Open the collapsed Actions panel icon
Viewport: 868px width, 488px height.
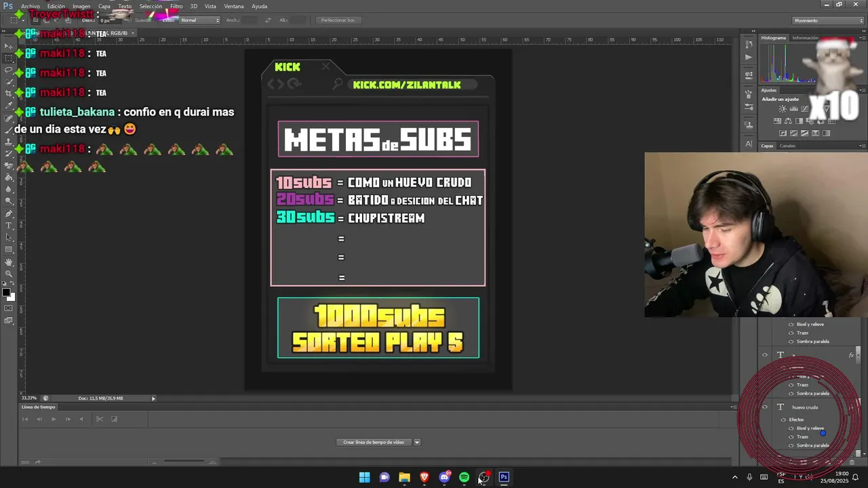tap(749, 57)
